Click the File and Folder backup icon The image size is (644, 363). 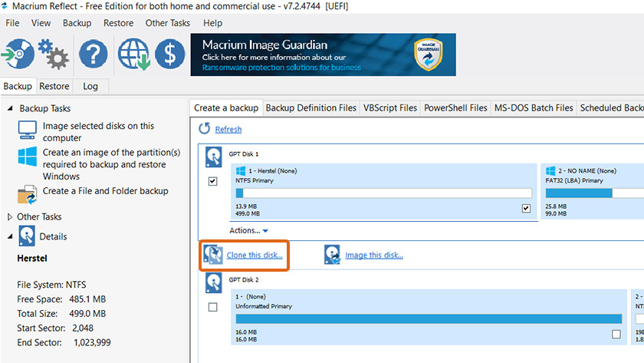pos(27,194)
